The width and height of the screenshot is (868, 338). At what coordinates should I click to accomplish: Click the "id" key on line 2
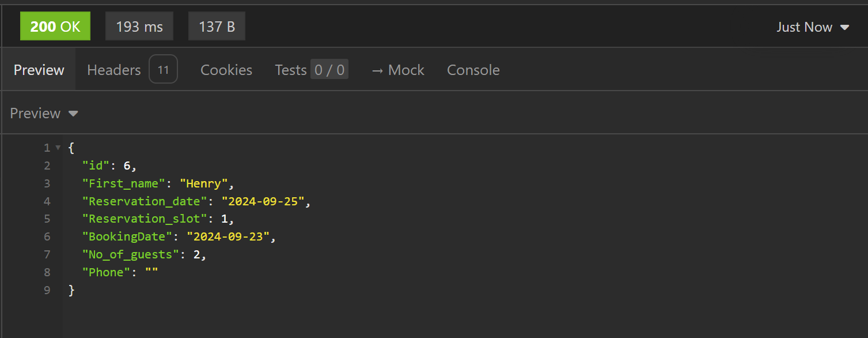(x=96, y=166)
